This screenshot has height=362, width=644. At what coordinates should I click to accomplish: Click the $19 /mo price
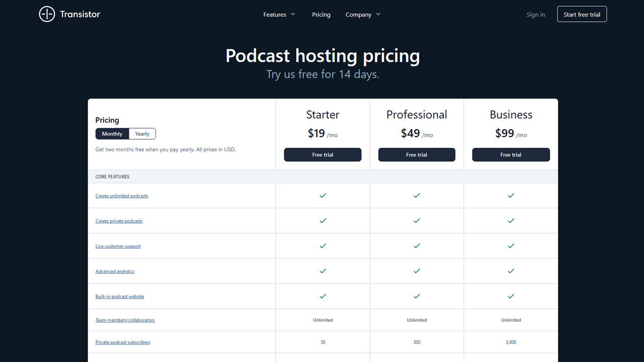[x=323, y=133]
